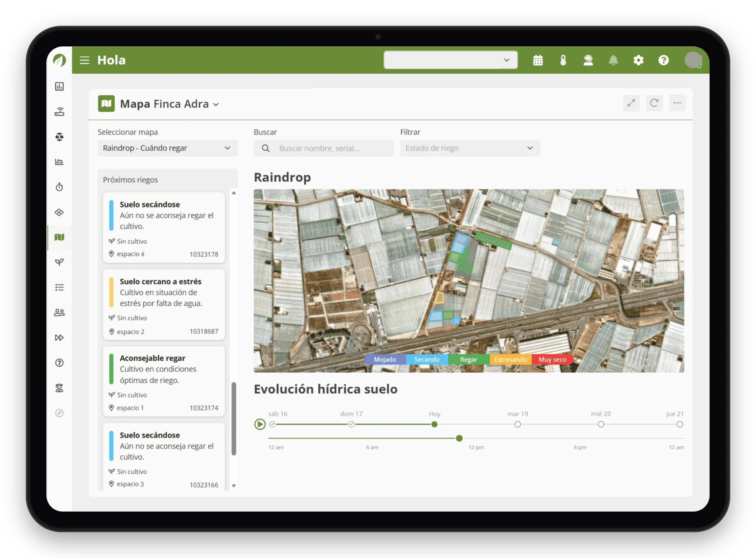The width and height of the screenshot is (756, 558).
Task: Open the support agent icon
Action: tap(588, 60)
